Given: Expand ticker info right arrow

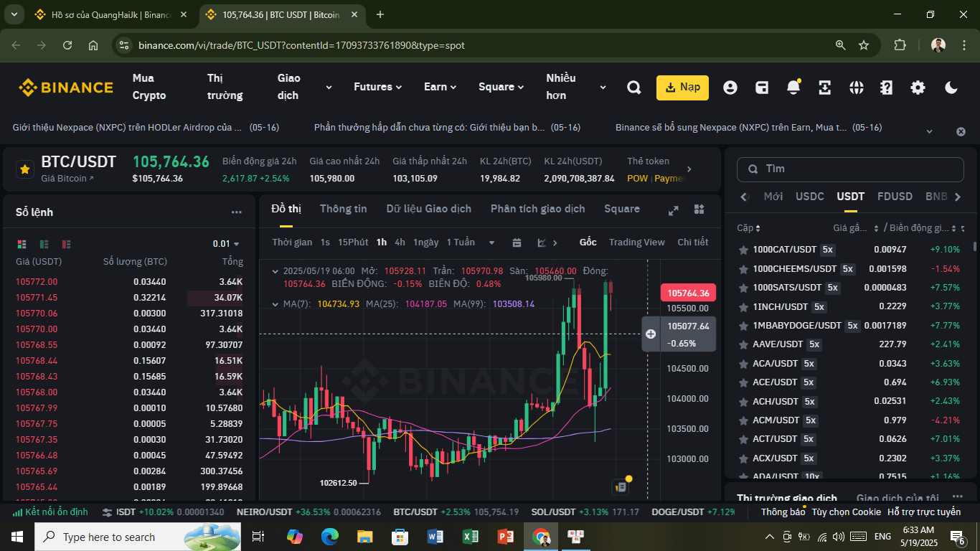Looking at the screenshot, I should 689,169.
